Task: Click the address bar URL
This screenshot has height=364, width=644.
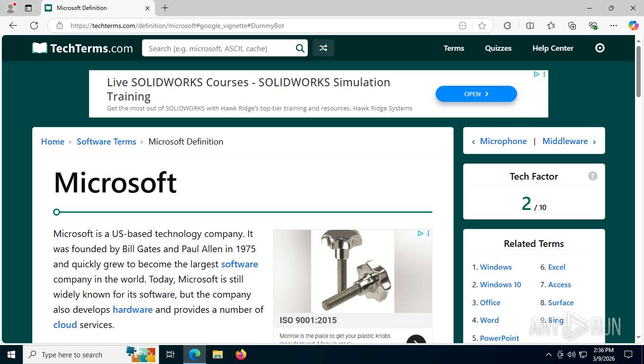Action: pos(177,26)
